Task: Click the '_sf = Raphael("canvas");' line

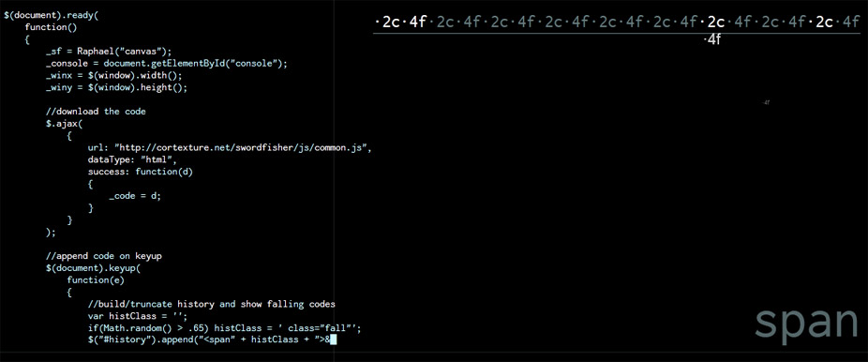Action: point(110,51)
